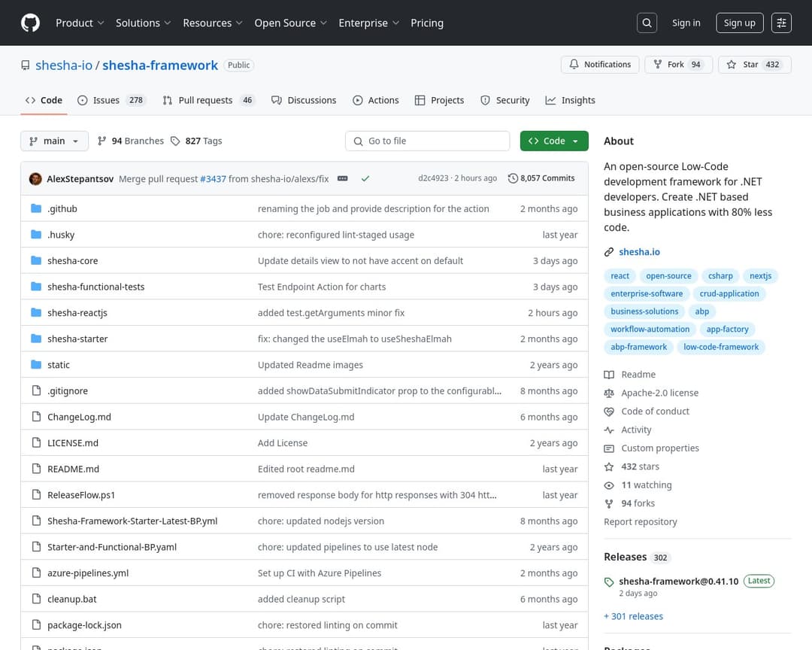Click the release tag icon
Image resolution: width=812 pixels, height=650 pixels.
pos(609,582)
